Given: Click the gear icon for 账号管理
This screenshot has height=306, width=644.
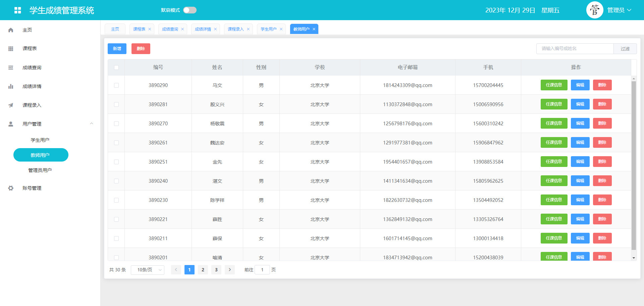Looking at the screenshot, I should coord(11,188).
